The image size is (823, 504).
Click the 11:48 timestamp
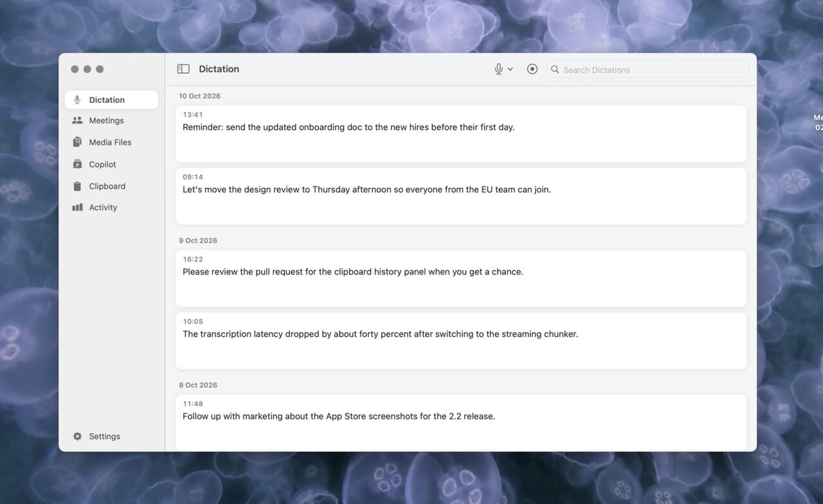tap(193, 404)
